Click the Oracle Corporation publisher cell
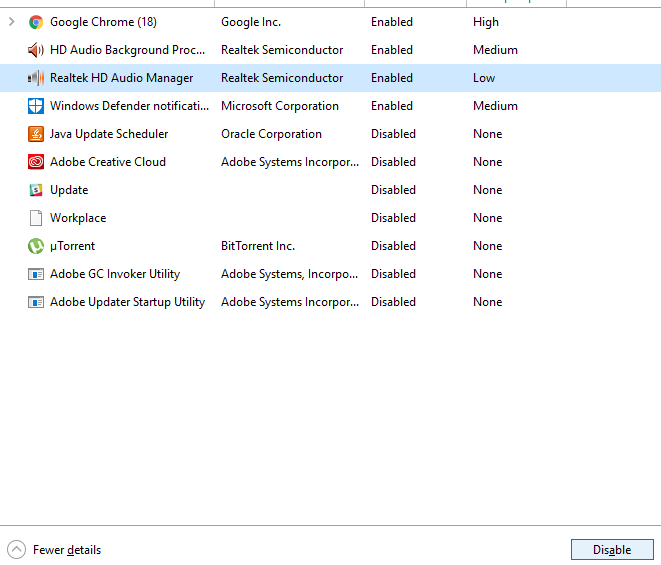 [x=271, y=134]
